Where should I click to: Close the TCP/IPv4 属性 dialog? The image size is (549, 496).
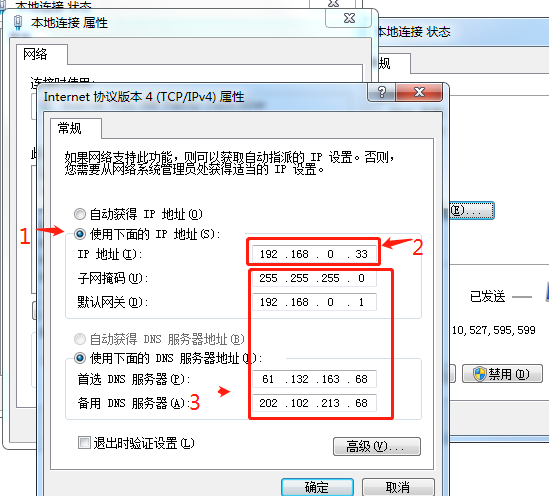point(419,92)
